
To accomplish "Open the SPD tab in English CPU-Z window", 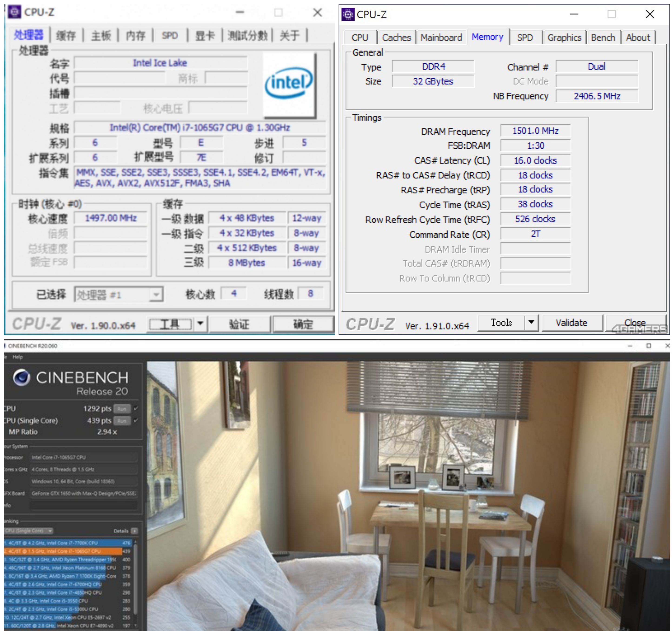I will point(525,37).
